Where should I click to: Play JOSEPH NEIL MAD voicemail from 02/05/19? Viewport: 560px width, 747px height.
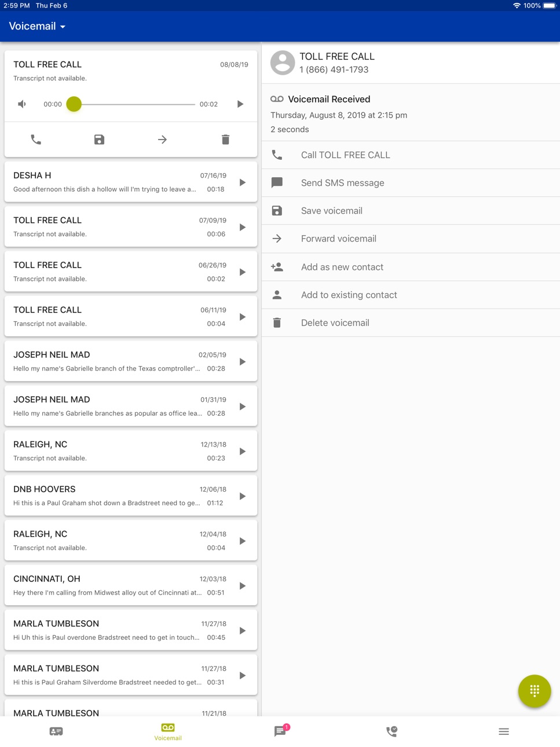coord(243,362)
